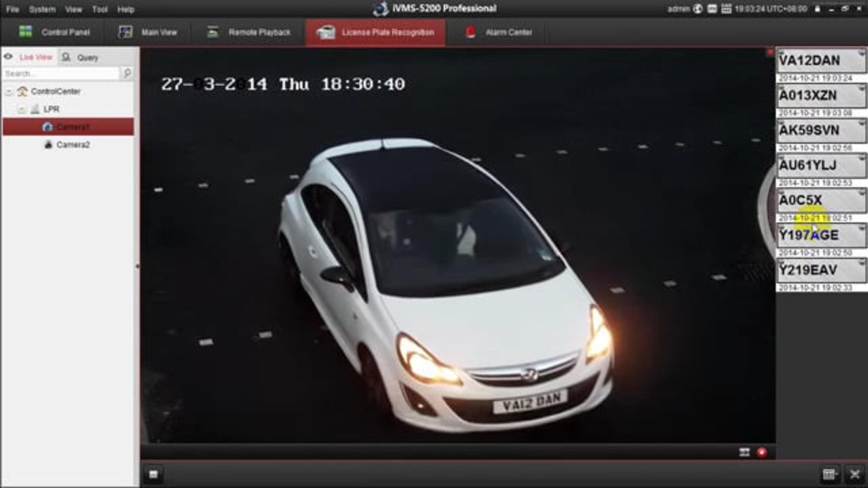The width and height of the screenshot is (868, 488).
Task: Click the search magnifier icon
Action: (x=127, y=73)
